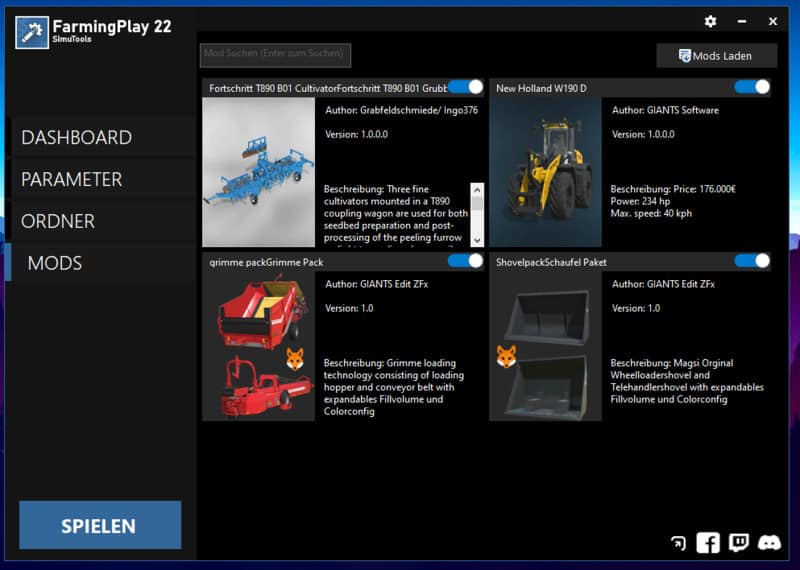Click the fox icon on Schaufel Paket
This screenshot has width=800, height=570.
pyautogui.click(x=506, y=356)
